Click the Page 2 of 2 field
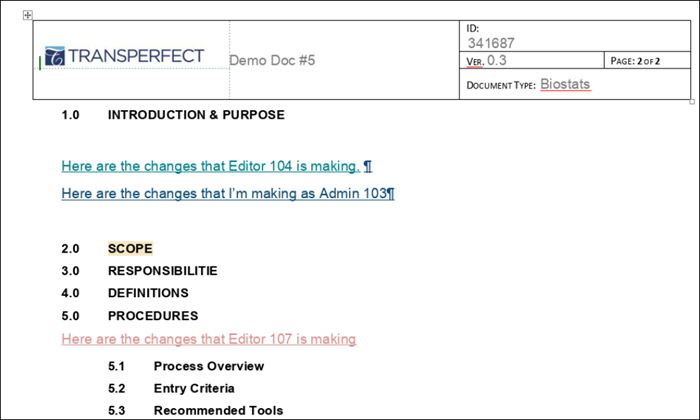The height and width of the screenshot is (420, 700). pos(646,62)
